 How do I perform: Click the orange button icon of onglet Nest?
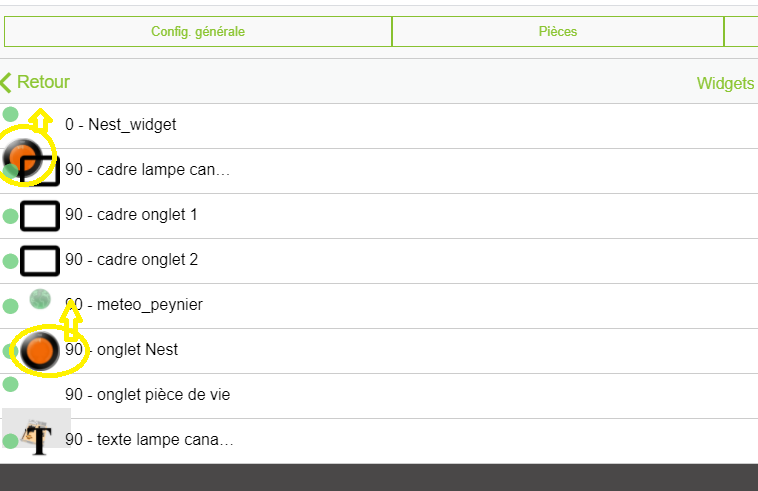pyautogui.click(x=40, y=351)
